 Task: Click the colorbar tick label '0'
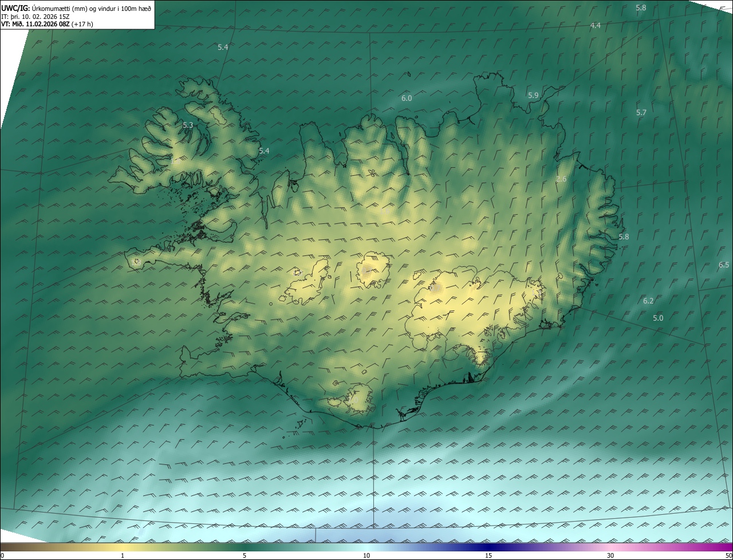[2, 555]
